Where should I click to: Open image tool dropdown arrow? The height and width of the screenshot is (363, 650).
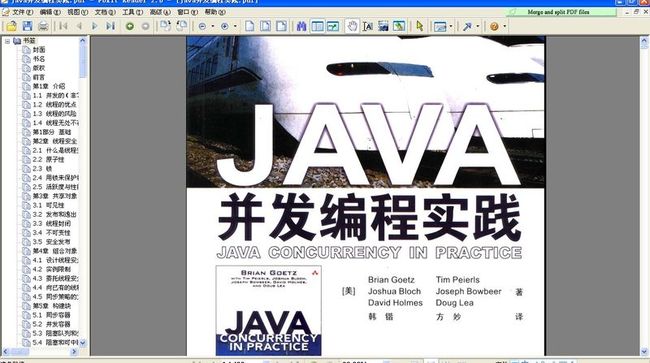pos(451,26)
